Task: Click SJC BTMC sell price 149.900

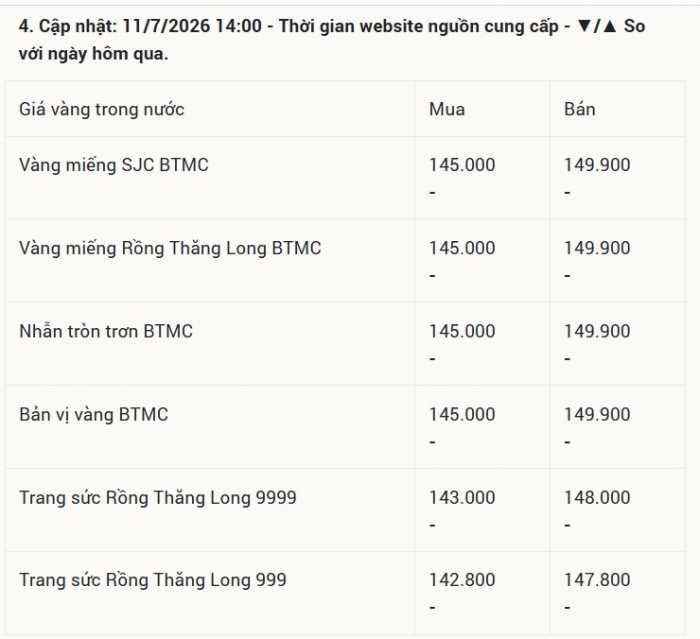Action: (597, 165)
